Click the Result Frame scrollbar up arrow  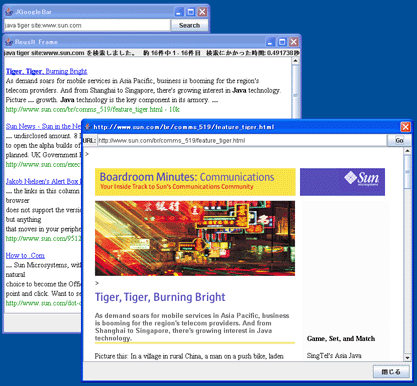[x=295, y=61]
